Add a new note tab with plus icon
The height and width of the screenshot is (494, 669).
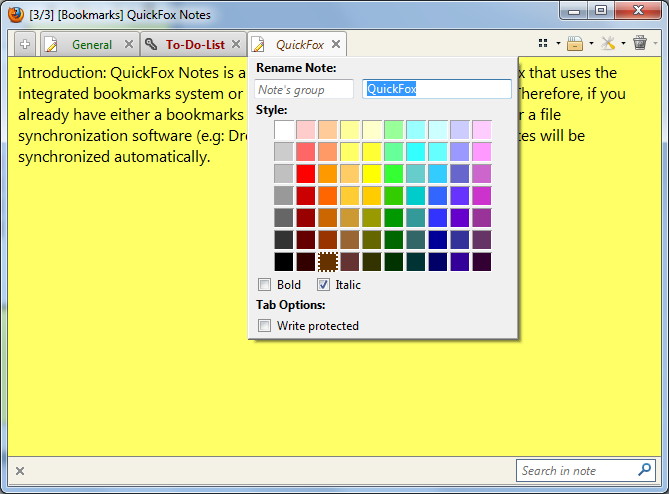coord(25,44)
